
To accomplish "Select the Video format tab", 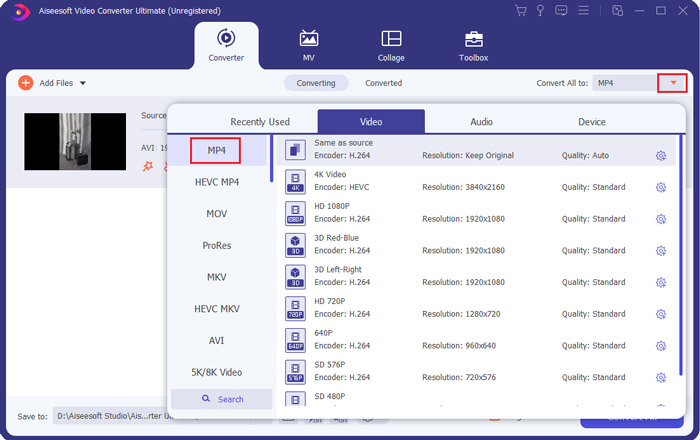I will click(371, 121).
